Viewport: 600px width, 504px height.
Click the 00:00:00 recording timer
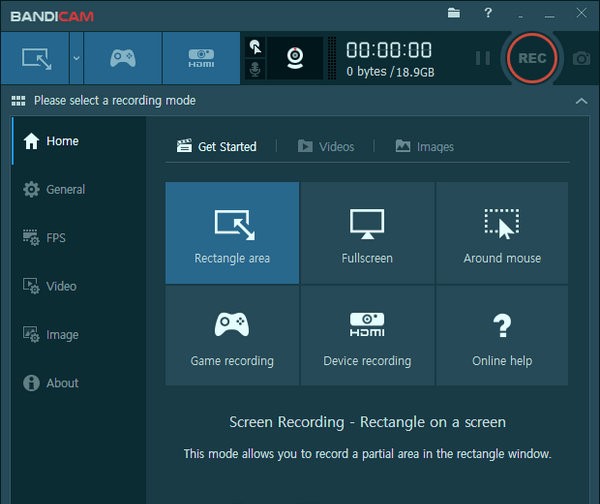coord(389,50)
